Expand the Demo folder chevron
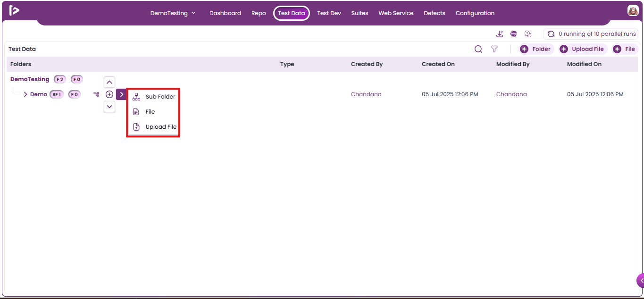The image size is (644, 299). click(25, 94)
